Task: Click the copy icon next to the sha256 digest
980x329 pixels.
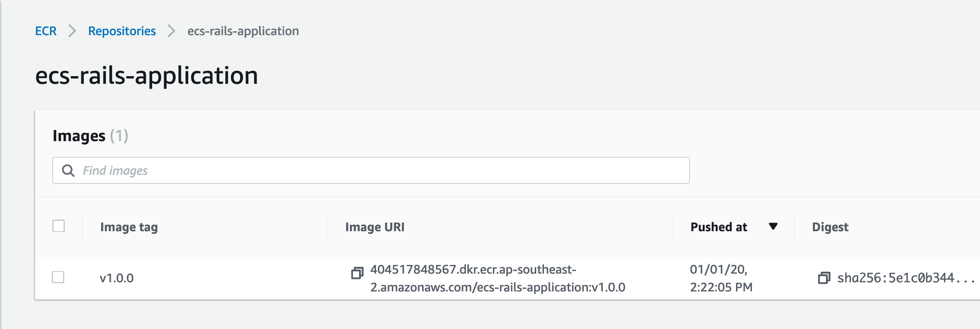Action: [x=824, y=278]
